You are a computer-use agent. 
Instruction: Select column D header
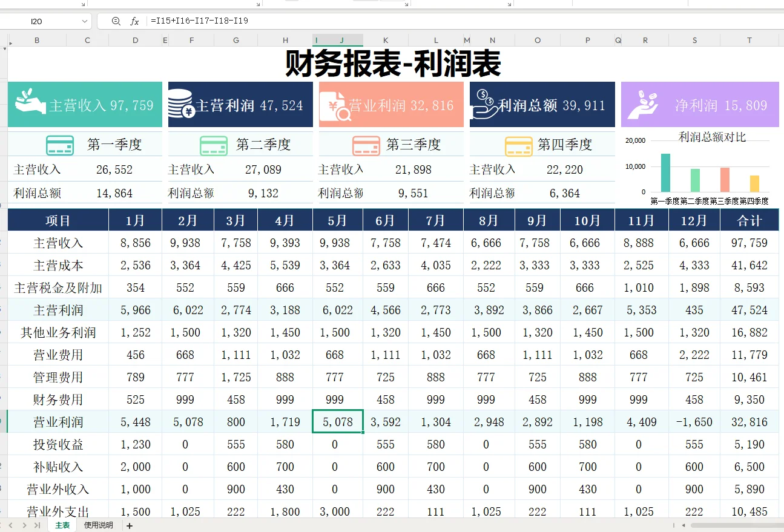[135, 41]
